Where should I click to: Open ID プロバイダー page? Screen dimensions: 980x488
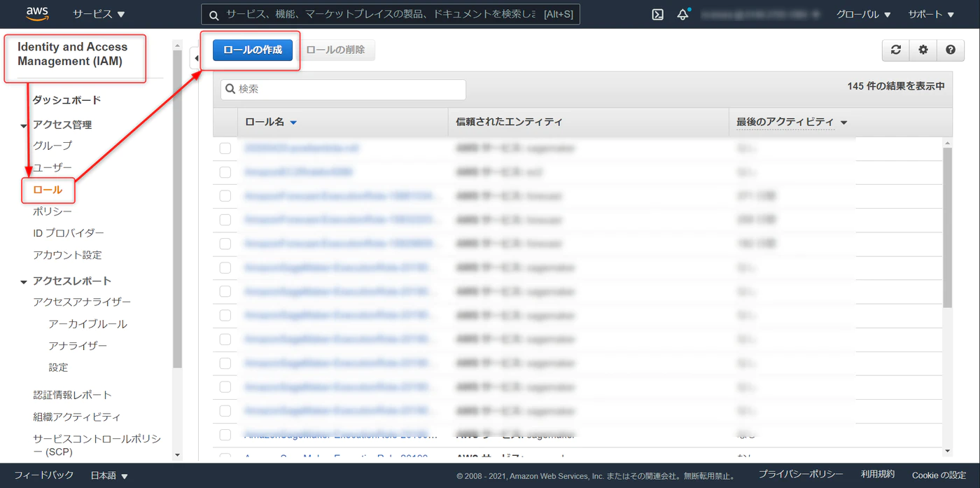coord(69,233)
